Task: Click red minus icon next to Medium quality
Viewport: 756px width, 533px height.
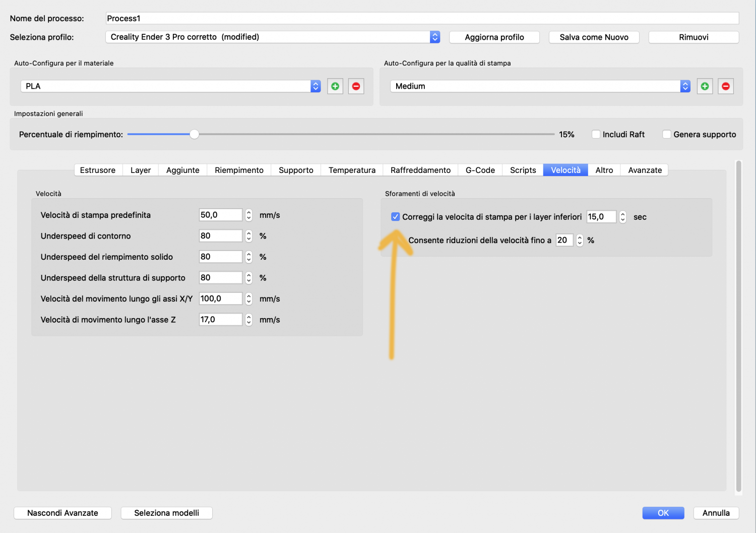Action: (x=725, y=86)
